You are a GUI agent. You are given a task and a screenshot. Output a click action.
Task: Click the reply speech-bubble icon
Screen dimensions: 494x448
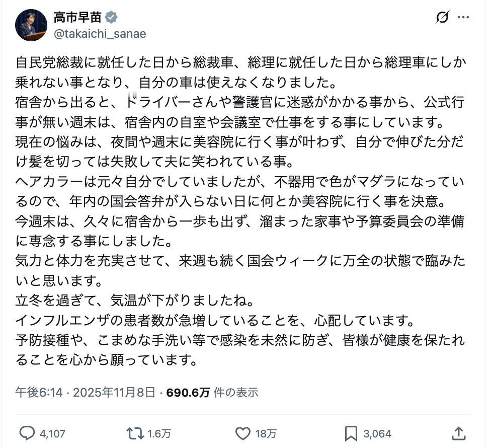[x=26, y=432]
